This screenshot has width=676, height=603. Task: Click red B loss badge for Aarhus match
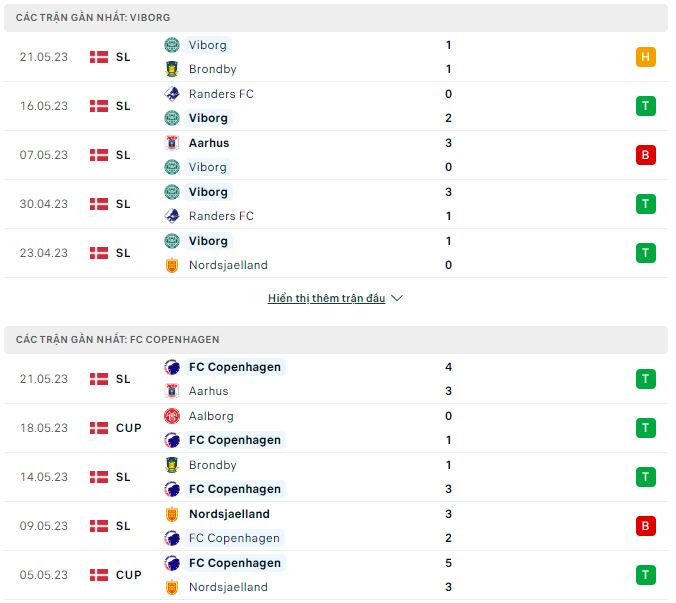coord(645,155)
